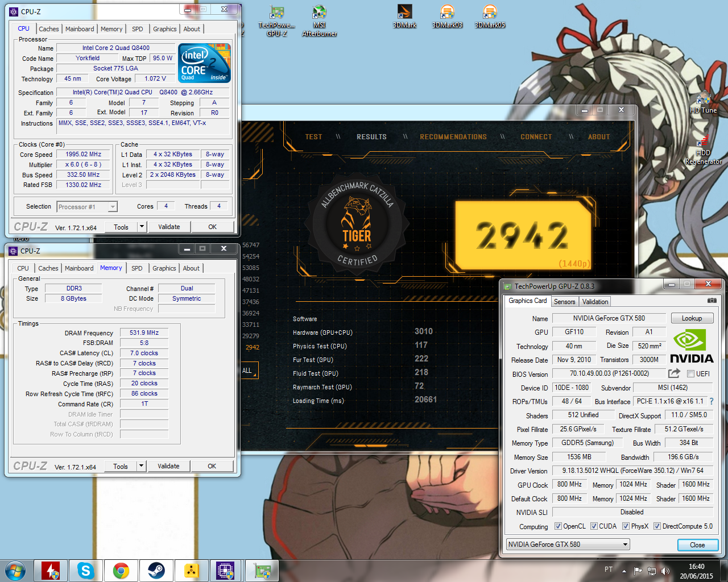Click the 56747 entry in Catzilla score list

click(x=251, y=245)
